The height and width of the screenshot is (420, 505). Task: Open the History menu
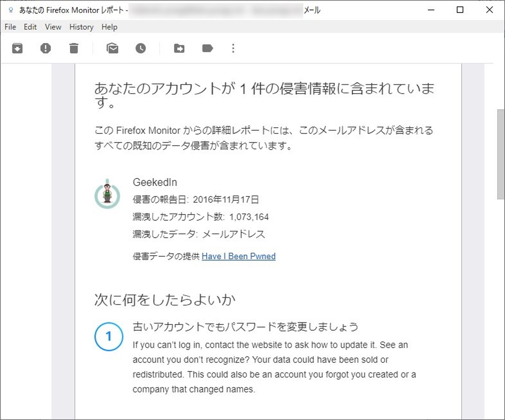click(x=81, y=27)
